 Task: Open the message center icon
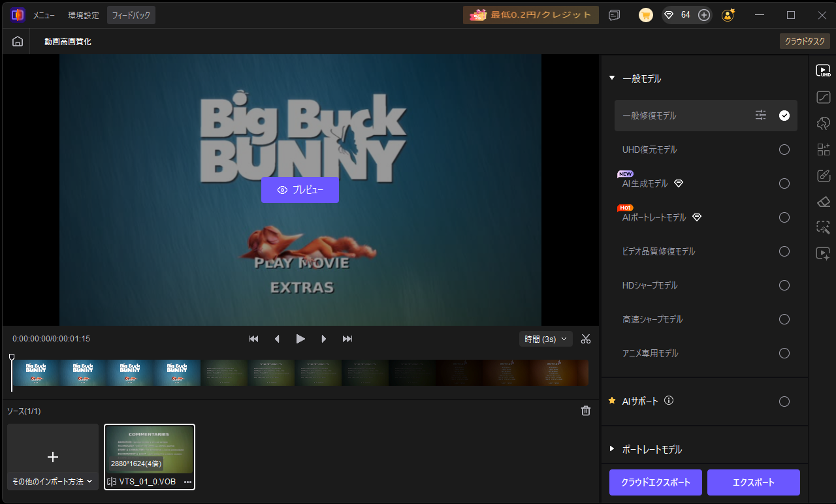[615, 15]
